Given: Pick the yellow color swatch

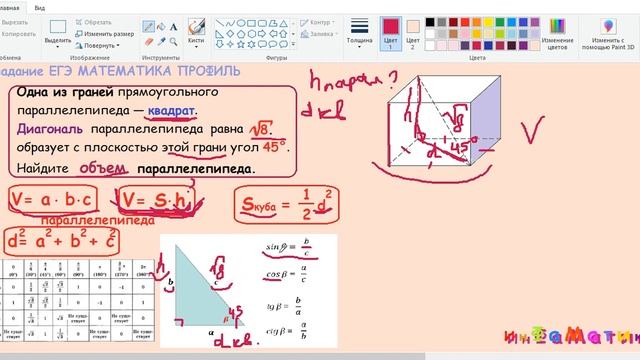Looking at the screenshot, I should coord(488,22).
